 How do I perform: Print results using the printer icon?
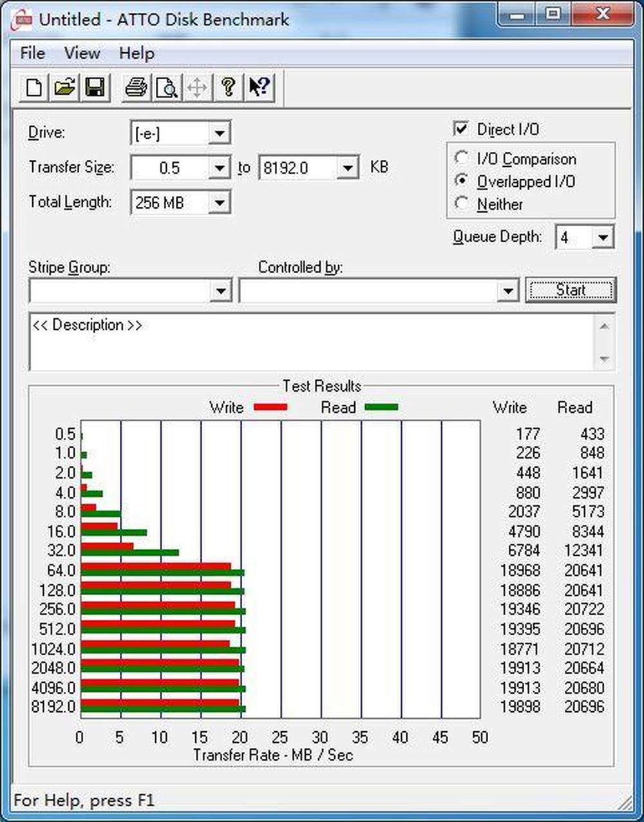(136, 87)
